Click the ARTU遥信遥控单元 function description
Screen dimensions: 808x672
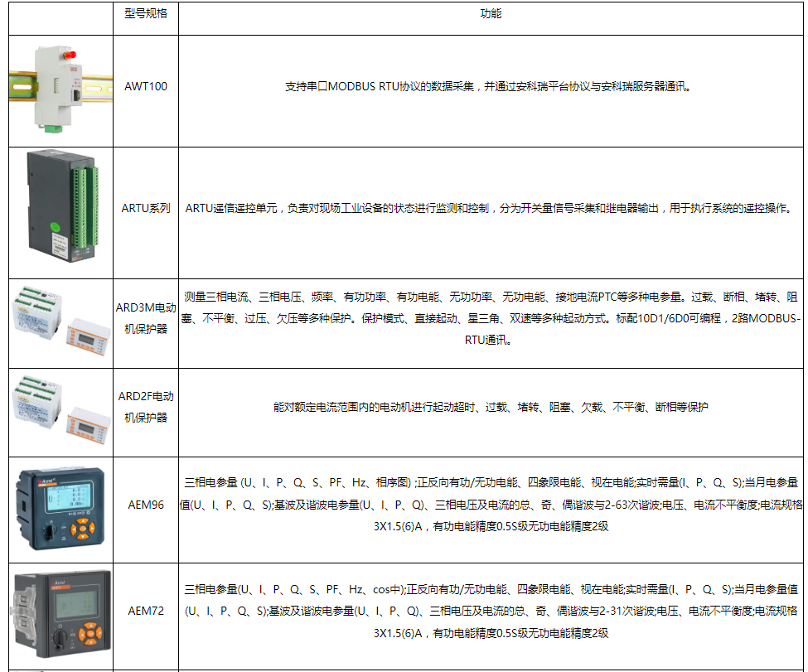tap(491, 208)
